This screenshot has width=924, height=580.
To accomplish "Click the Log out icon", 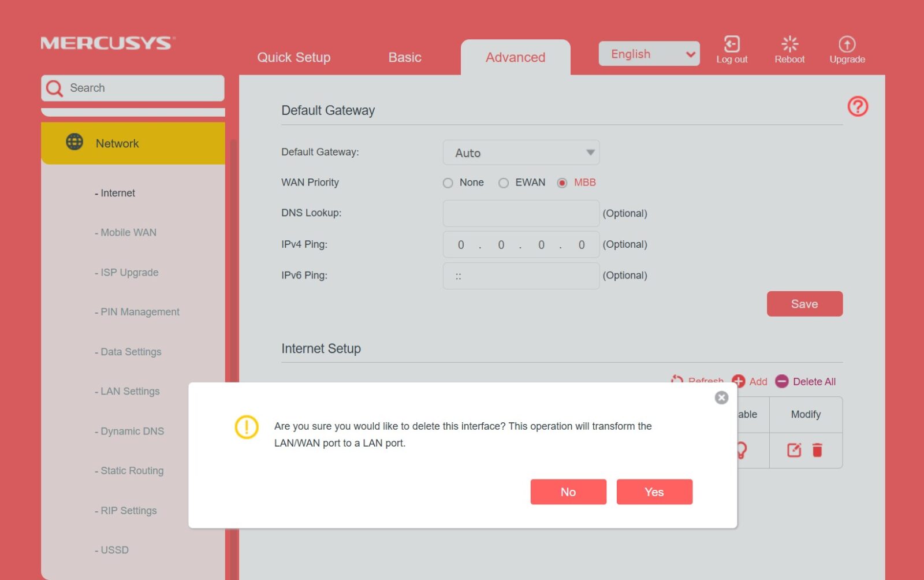I will (731, 44).
